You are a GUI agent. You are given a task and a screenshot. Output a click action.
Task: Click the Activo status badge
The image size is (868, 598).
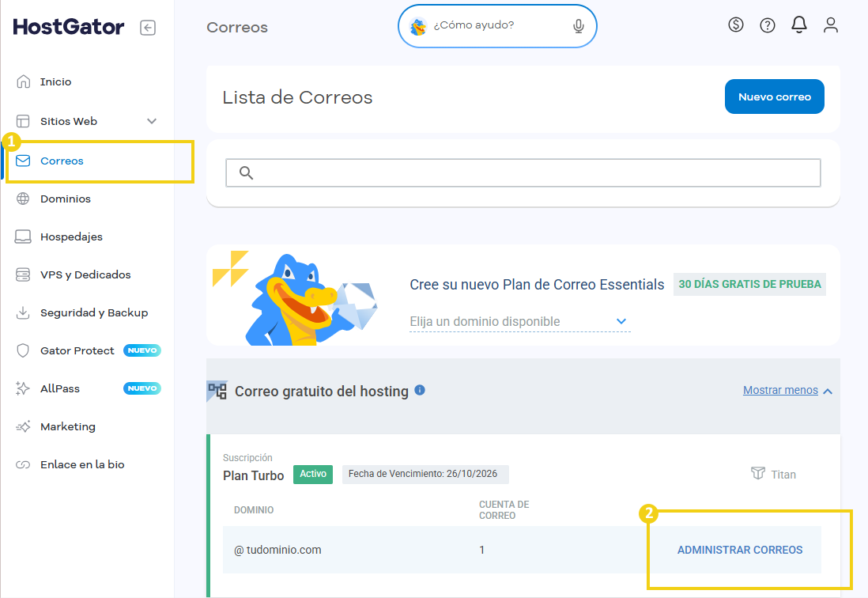(x=313, y=475)
